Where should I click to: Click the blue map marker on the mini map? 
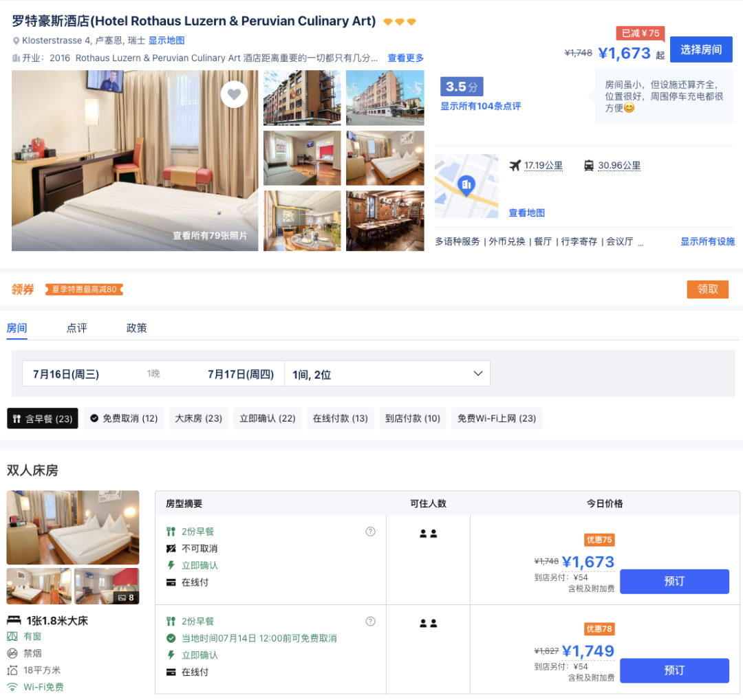[466, 185]
